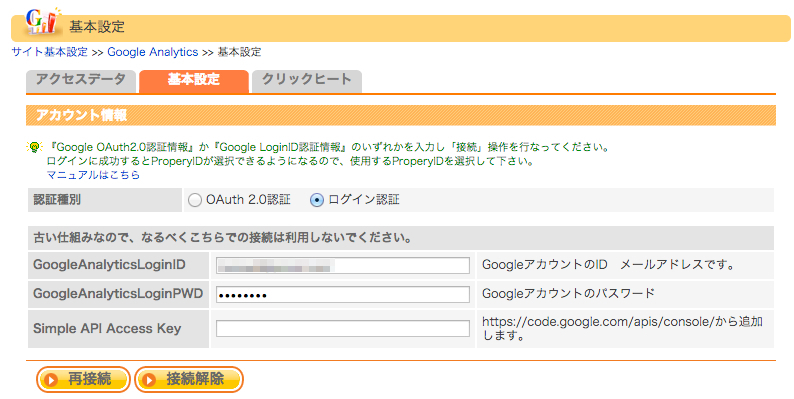Image resolution: width=794 pixels, height=399 pixels.
Task: Click the 基本設定 page title text
Action: (97, 27)
